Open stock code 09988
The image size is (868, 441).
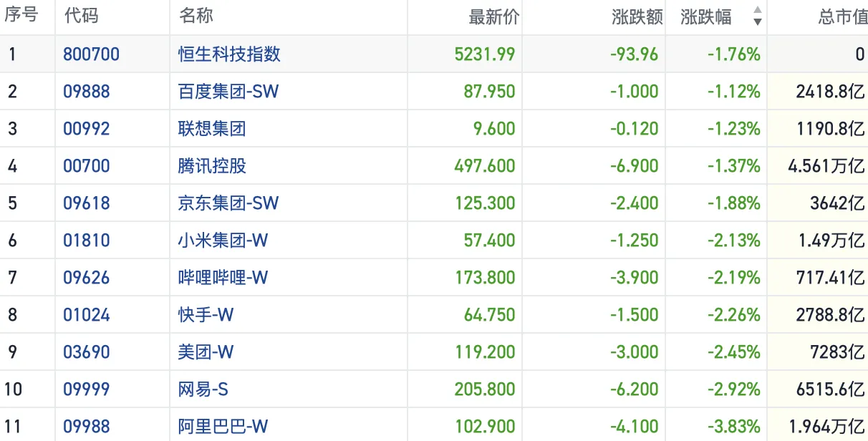click(87, 427)
